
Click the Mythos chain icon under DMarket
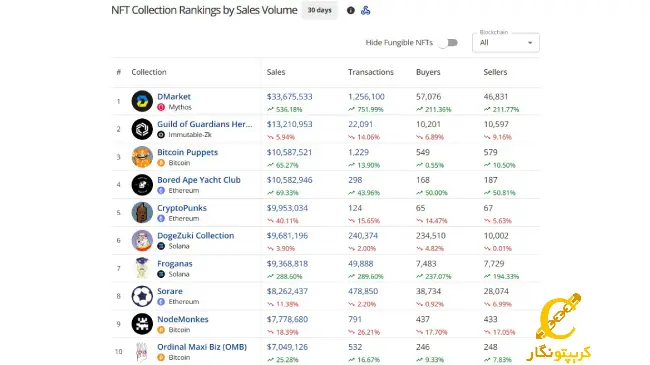click(x=161, y=107)
